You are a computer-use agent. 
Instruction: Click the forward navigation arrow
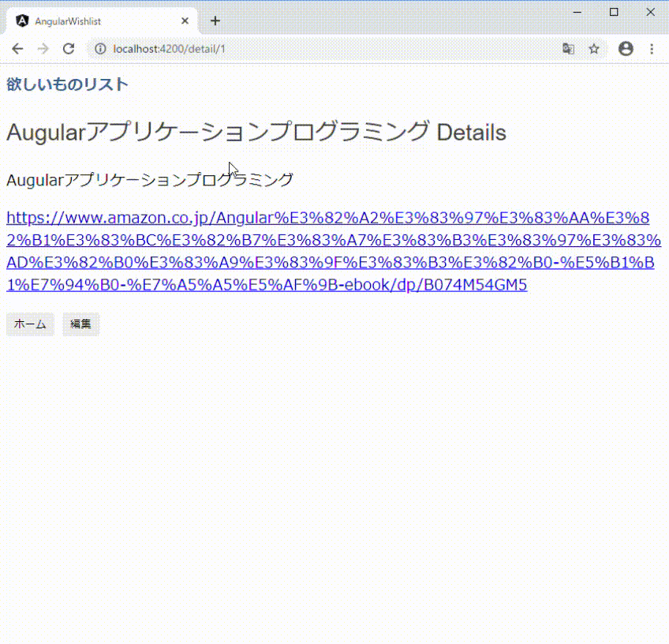click(x=43, y=48)
